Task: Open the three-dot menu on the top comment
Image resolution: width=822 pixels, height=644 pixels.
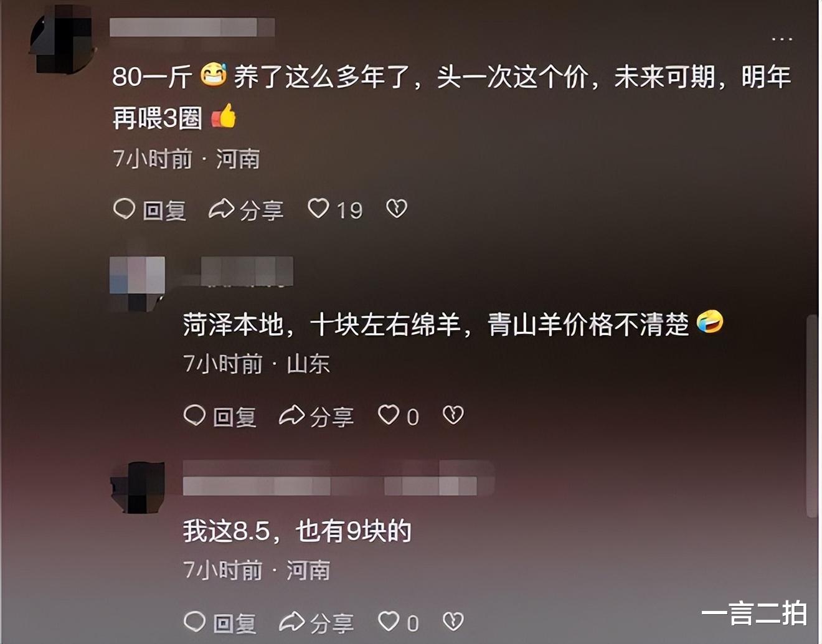Action: [782, 39]
